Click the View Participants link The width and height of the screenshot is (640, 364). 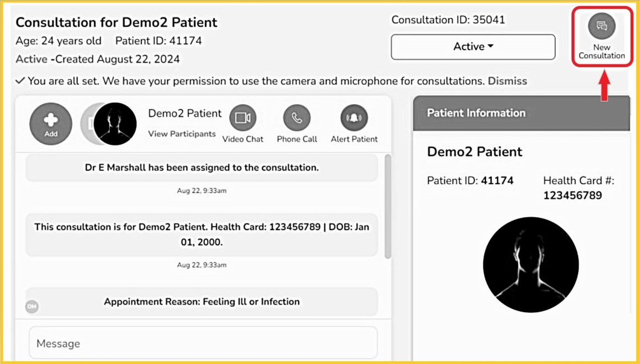(182, 134)
